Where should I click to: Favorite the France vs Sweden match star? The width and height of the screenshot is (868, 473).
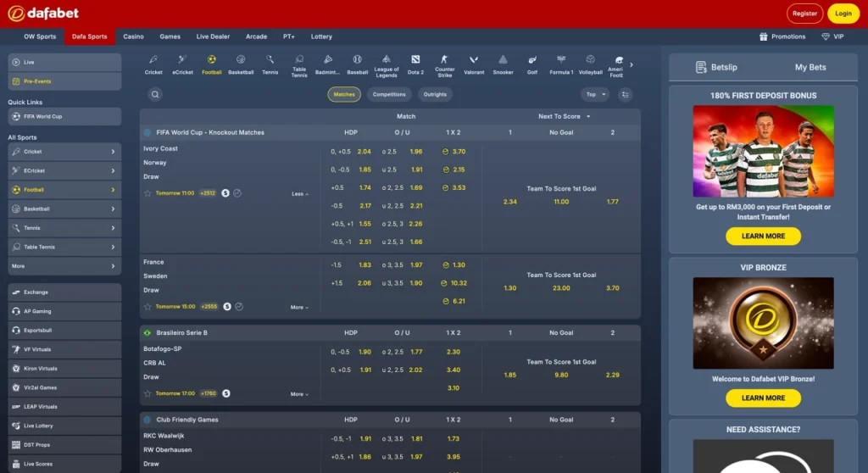tap(147, 307)
